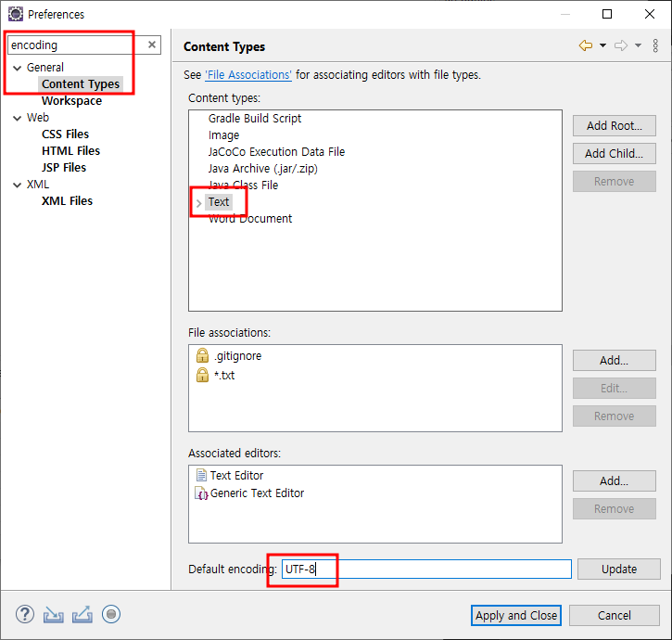This screenshot has width=672, height=640.
Task: Select JaCoCo Execution Data File type
Action: [276, 152]
